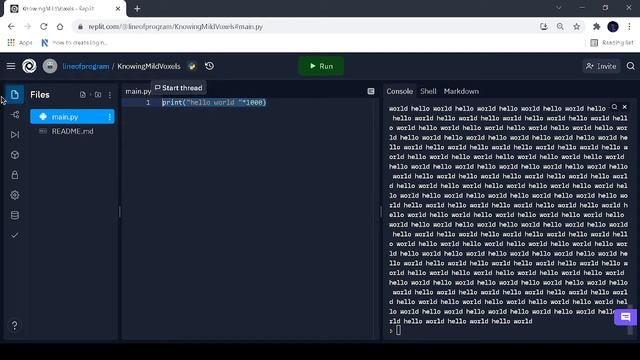Go to browser home page

pos(60,27)
